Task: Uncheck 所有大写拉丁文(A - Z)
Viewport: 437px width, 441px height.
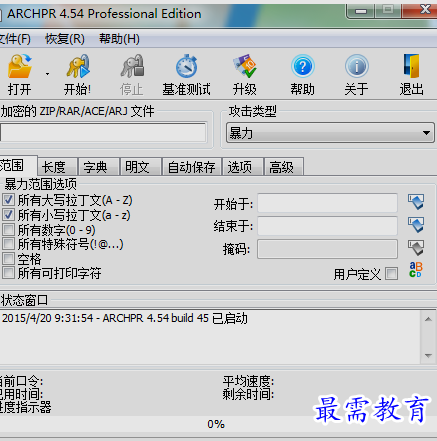Action: 8,200
